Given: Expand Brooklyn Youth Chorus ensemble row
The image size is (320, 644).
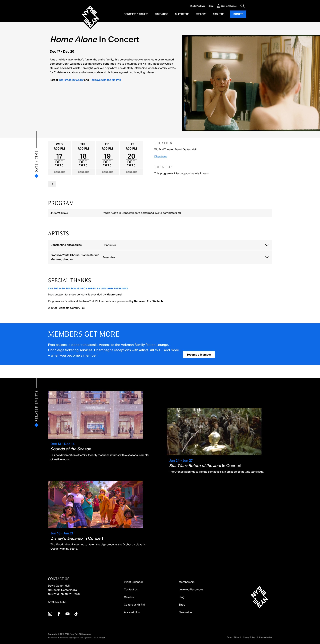Looking at the screenshot, I should point(160,257).
